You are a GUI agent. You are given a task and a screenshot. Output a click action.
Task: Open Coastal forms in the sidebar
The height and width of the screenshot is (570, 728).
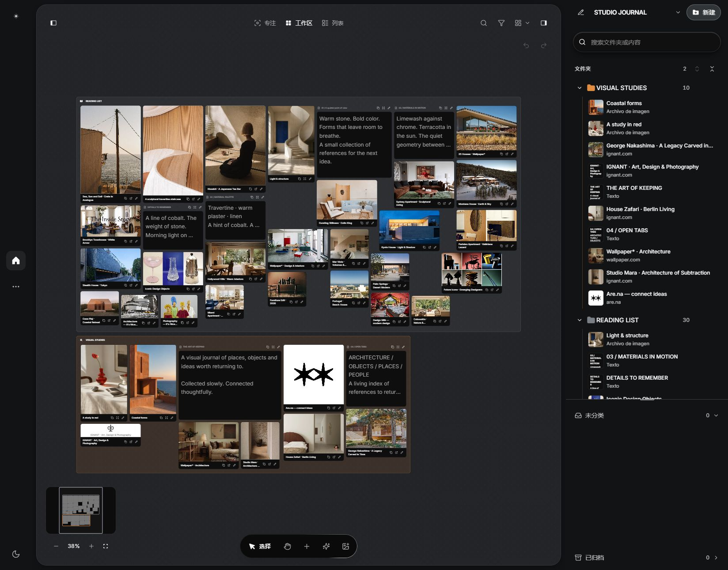coord(651,107)
